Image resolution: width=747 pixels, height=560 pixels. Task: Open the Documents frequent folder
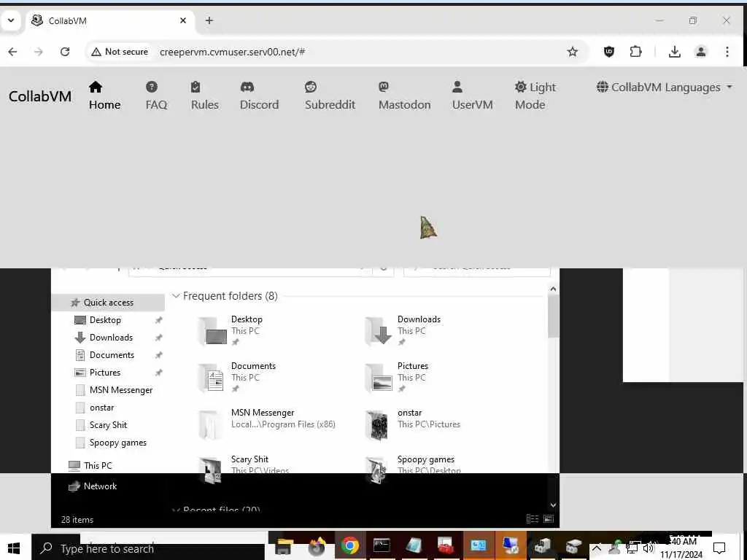coord(253,377)
